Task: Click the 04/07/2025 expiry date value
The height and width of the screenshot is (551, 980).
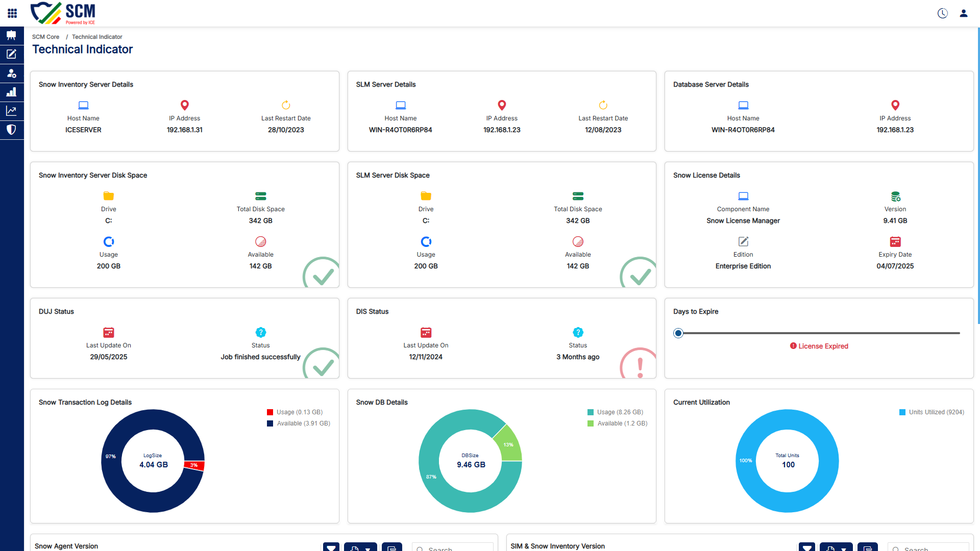Action: pyautogui.click(x=895, y=266)
